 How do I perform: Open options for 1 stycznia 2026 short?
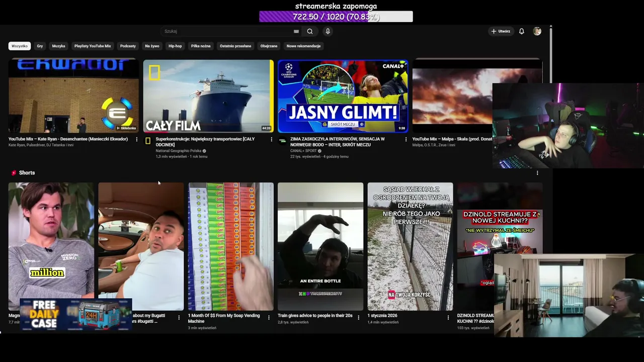tap(448, 317)
